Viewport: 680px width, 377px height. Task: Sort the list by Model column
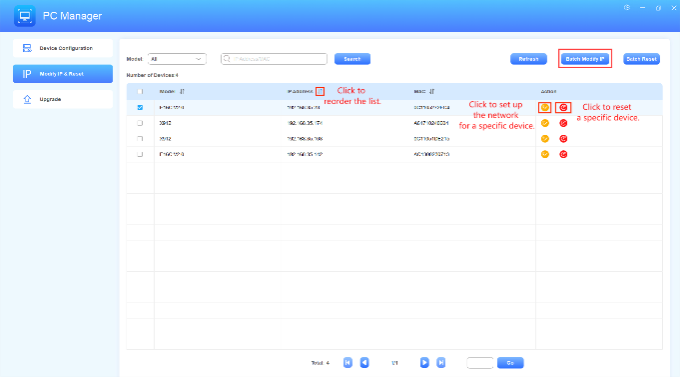182,92
